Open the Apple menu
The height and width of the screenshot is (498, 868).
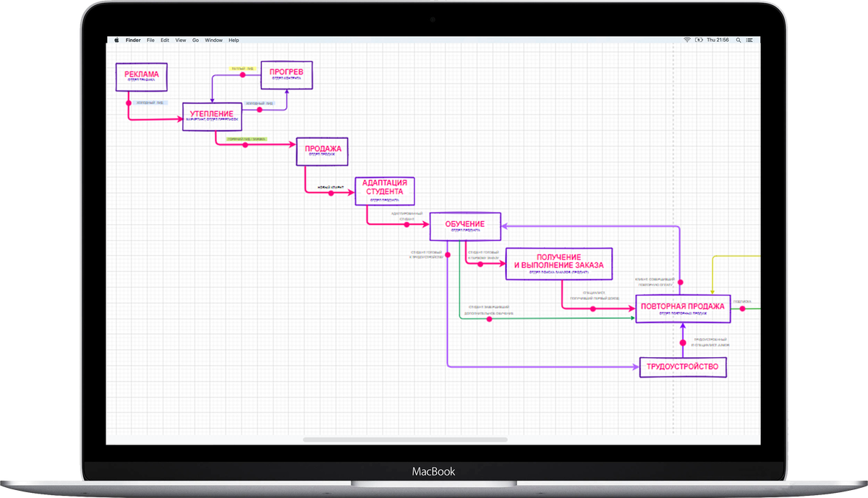pyautogui.click(x=115, y=40)
